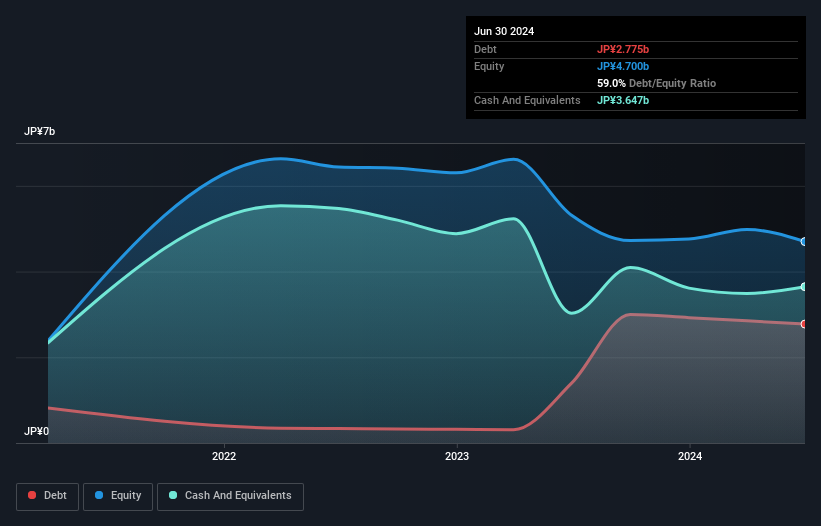
Task: Toggle the Equity series legend button
Action: 118,496
